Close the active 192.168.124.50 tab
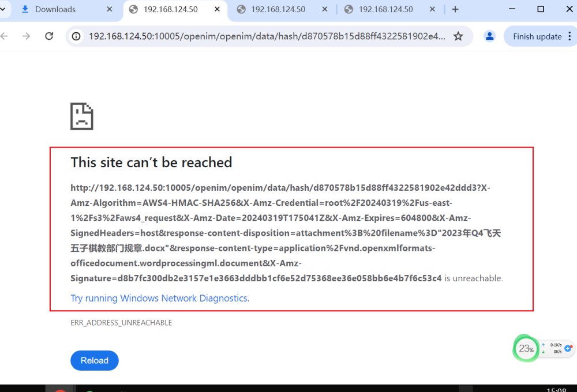 pos(218,9)
